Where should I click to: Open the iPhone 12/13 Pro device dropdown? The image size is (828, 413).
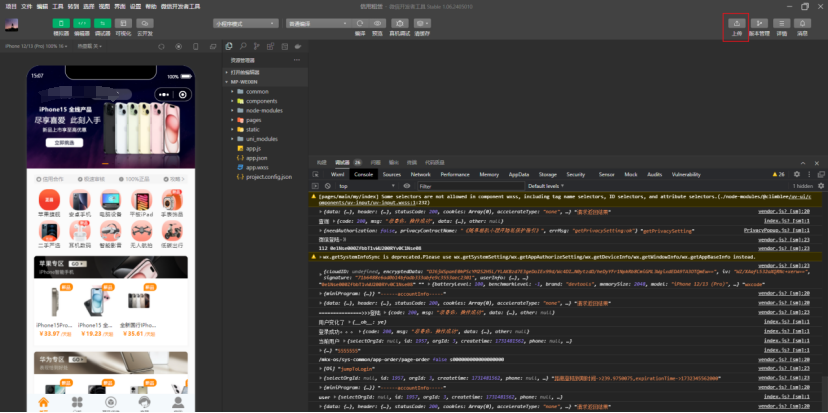pyautogui.click(x=36, y=46)
